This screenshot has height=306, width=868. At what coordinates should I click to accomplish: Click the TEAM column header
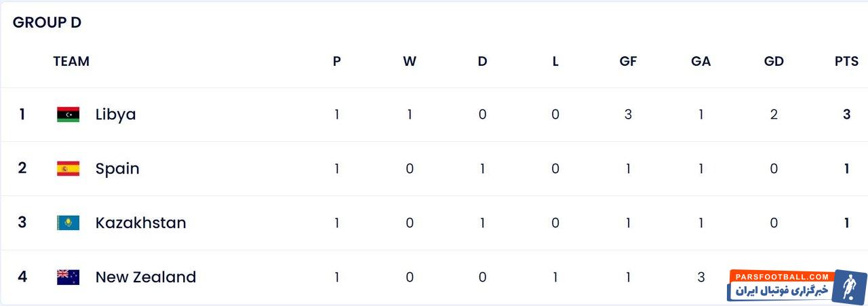(x=71, y=61)
